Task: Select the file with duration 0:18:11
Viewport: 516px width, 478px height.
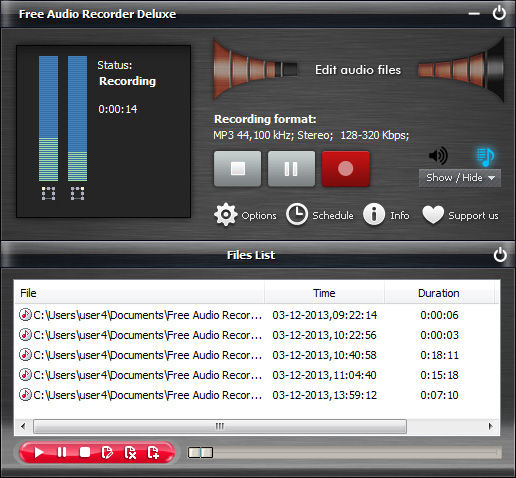Action: pos(257,355)
